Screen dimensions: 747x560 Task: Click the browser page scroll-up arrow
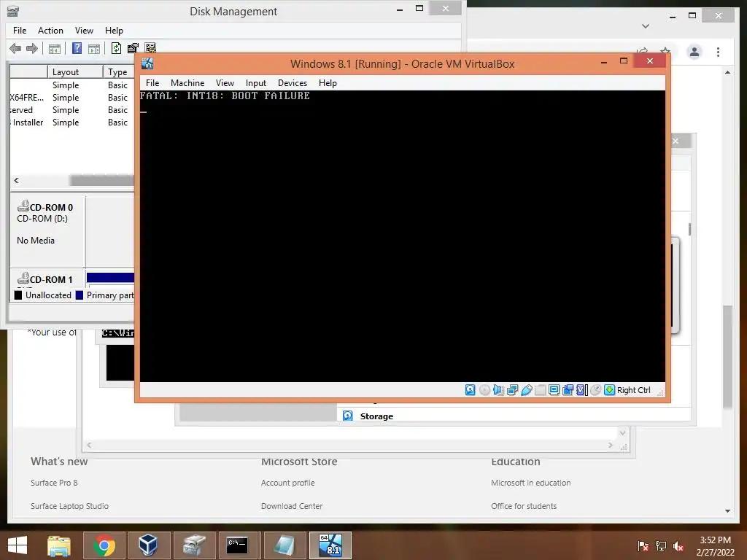(727, 72)
